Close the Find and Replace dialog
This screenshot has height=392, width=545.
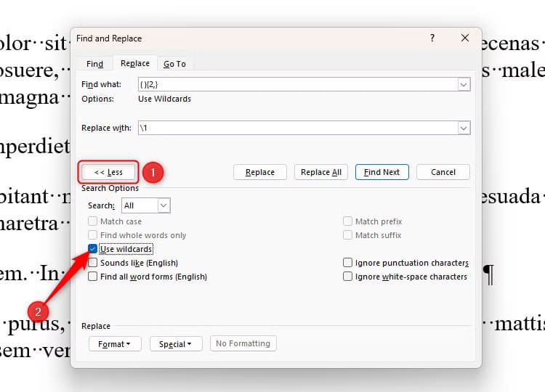465,38
